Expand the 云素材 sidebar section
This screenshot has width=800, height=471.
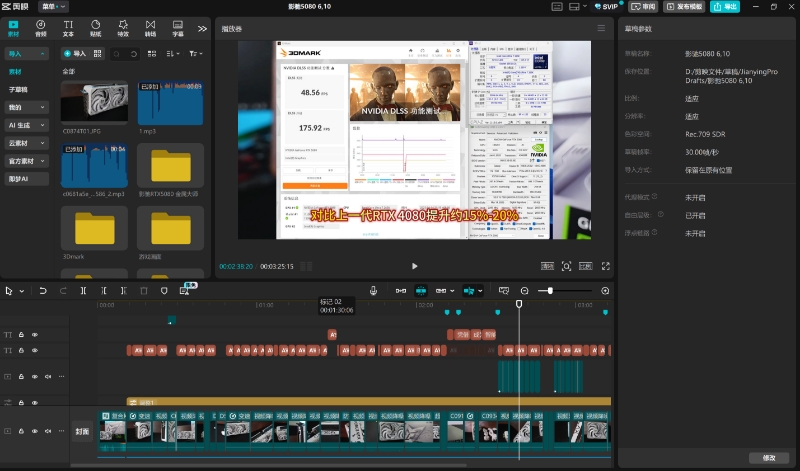pos(26,143)
